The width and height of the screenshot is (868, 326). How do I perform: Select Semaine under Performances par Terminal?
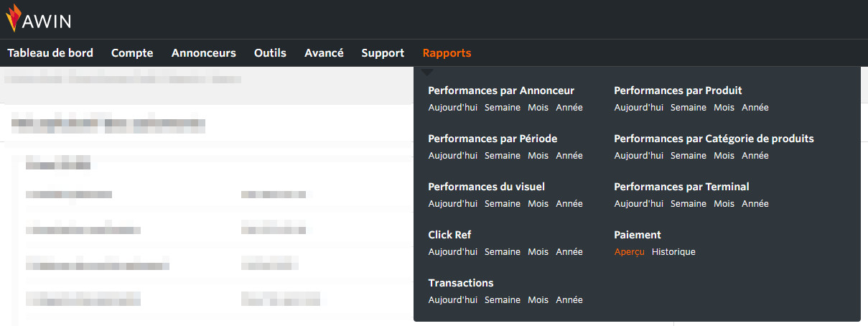pyautogui.click(x=689, y=204)
